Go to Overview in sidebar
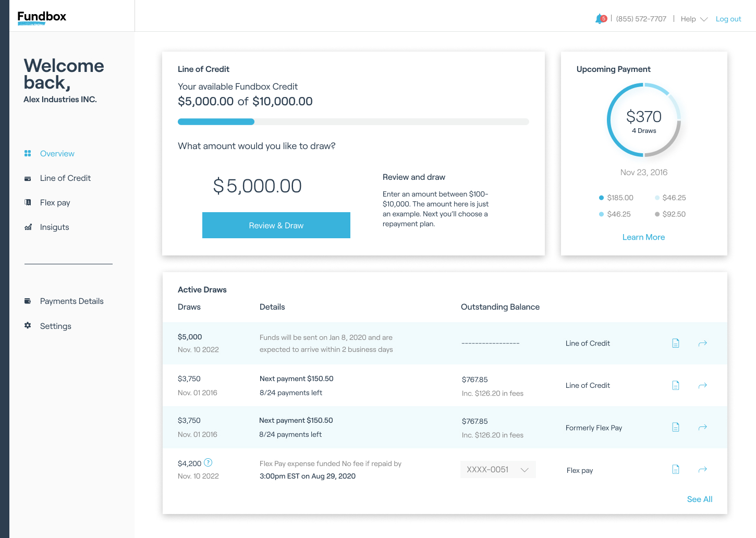This screenshot has width=756, height=538. 57,153
